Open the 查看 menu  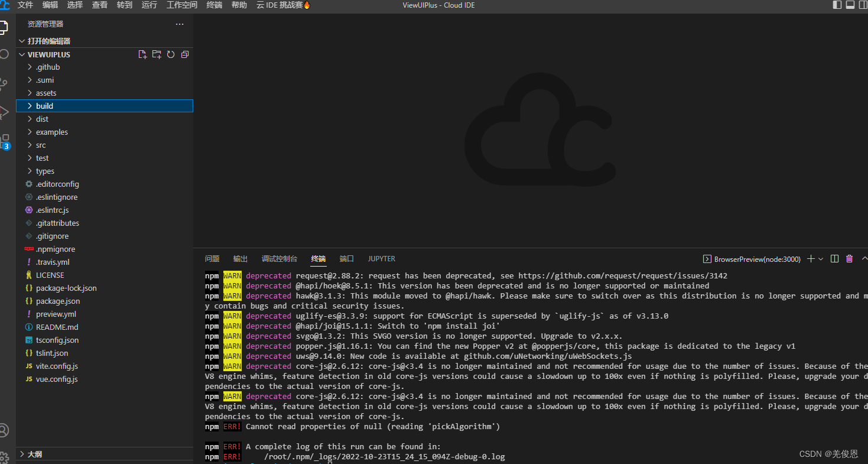100,5
